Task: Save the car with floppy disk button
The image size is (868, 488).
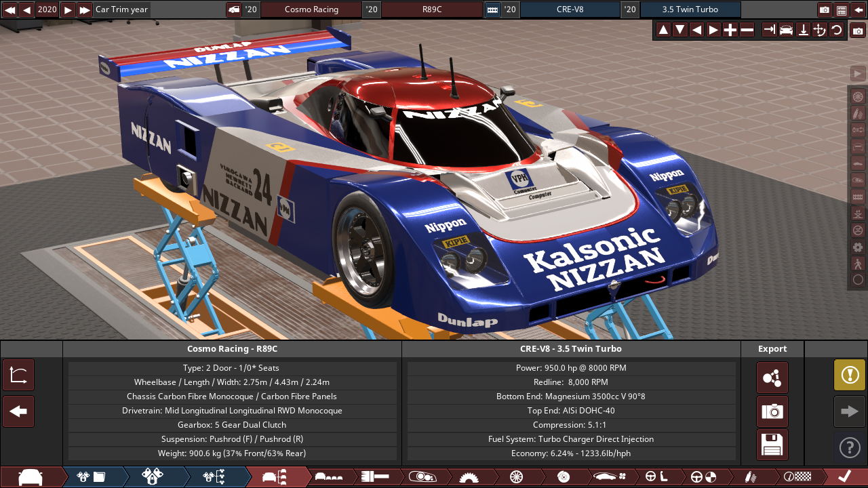Action: (772, 445)
